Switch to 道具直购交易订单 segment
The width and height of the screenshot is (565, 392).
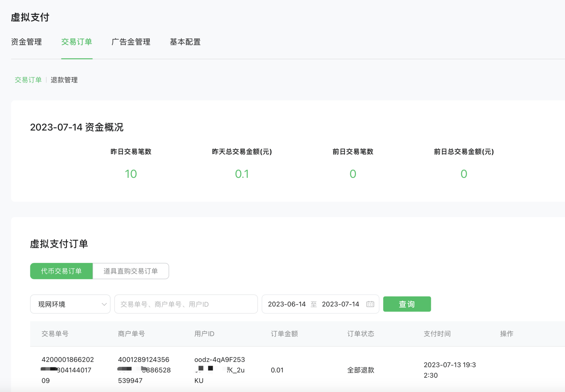coord(131,271)
